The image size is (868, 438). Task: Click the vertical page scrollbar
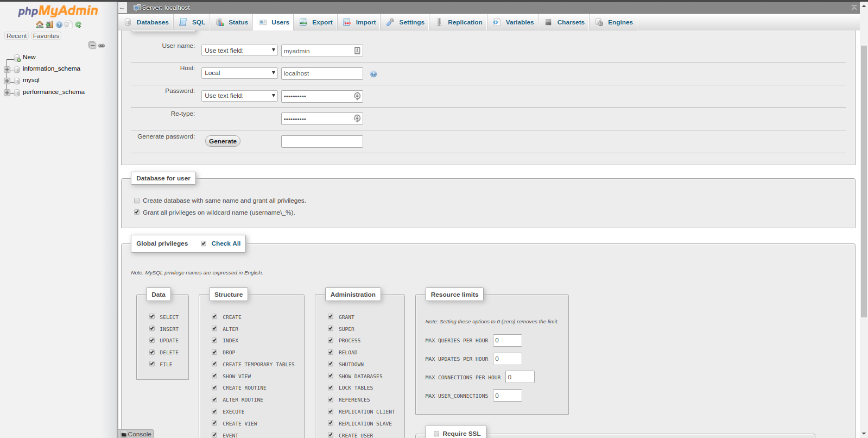click(x=864, y=179)
